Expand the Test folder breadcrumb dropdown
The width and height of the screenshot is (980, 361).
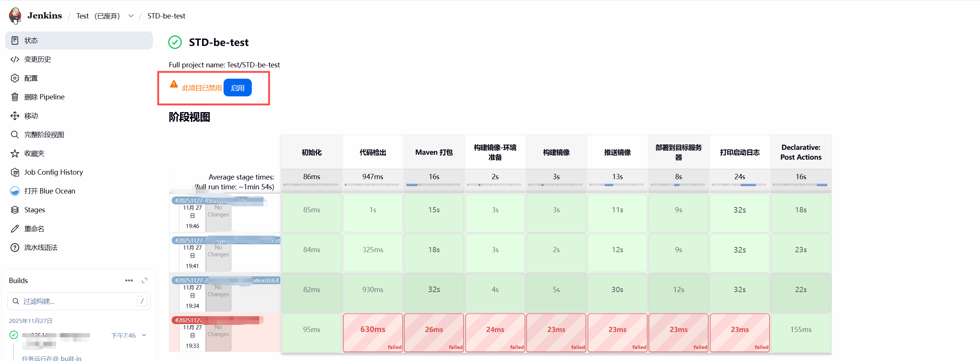tap(131, 16)
